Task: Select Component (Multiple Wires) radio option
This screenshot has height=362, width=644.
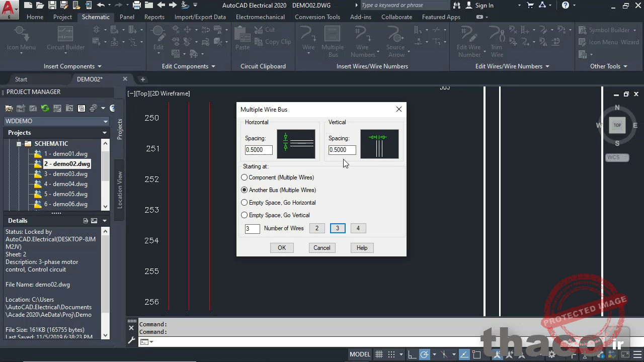Action: click(245, 177)
